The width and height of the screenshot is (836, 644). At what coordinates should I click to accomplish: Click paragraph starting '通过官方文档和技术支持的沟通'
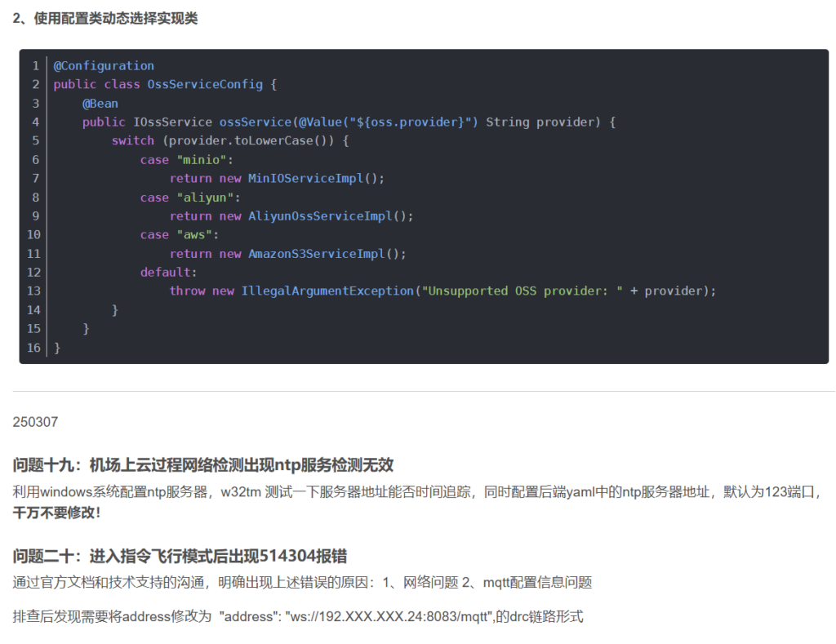coord(302,582)
